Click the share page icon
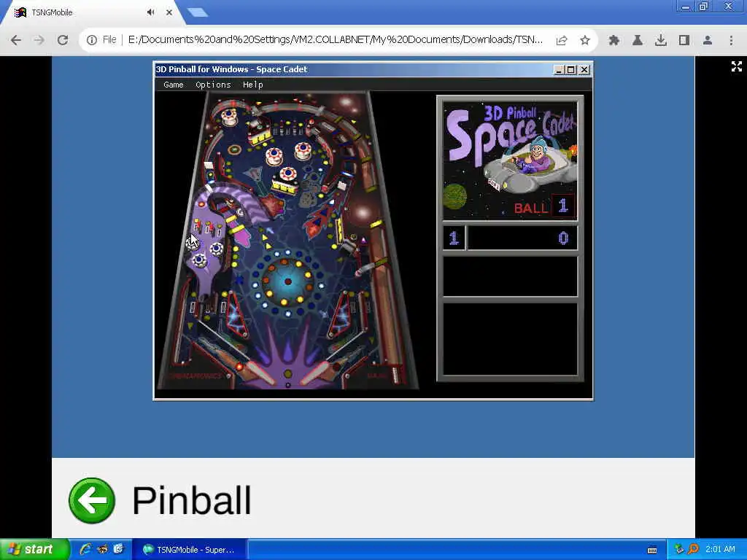Viewport: 747px width, 560px height. tap(562, 41)
